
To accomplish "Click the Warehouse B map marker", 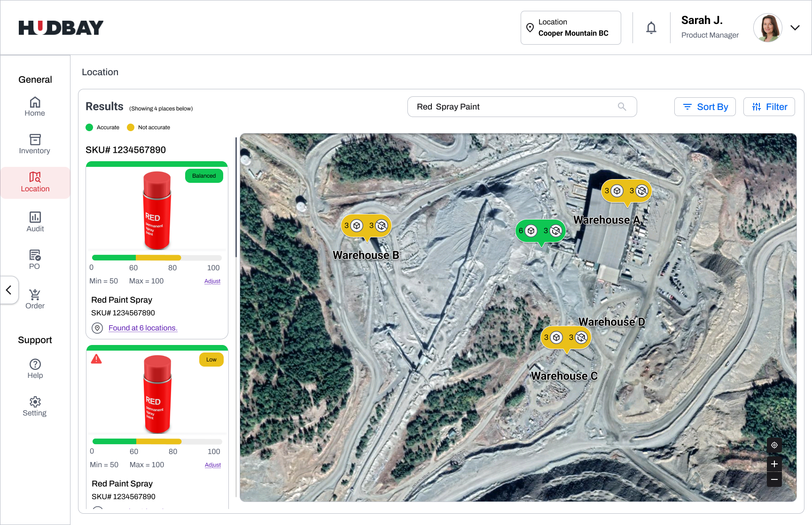I will point(366,226).
